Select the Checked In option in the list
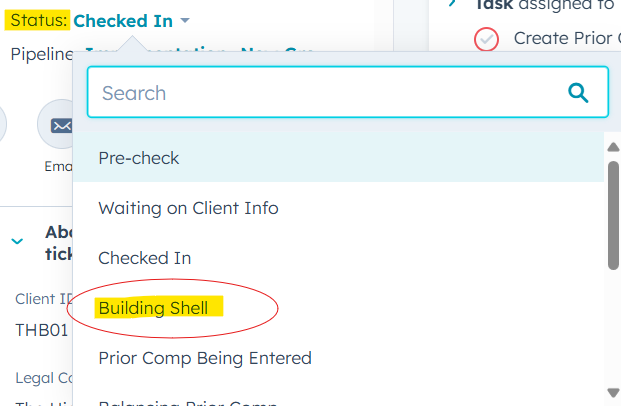 click(x=144, y=258)
